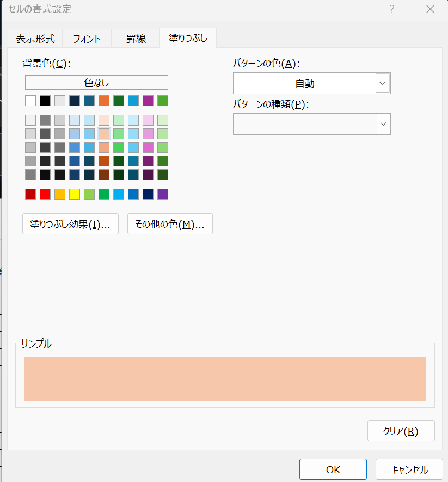Viewport: 448px width, 482px height.
Task: Click the その他の色 button
Action: (170, 224)
